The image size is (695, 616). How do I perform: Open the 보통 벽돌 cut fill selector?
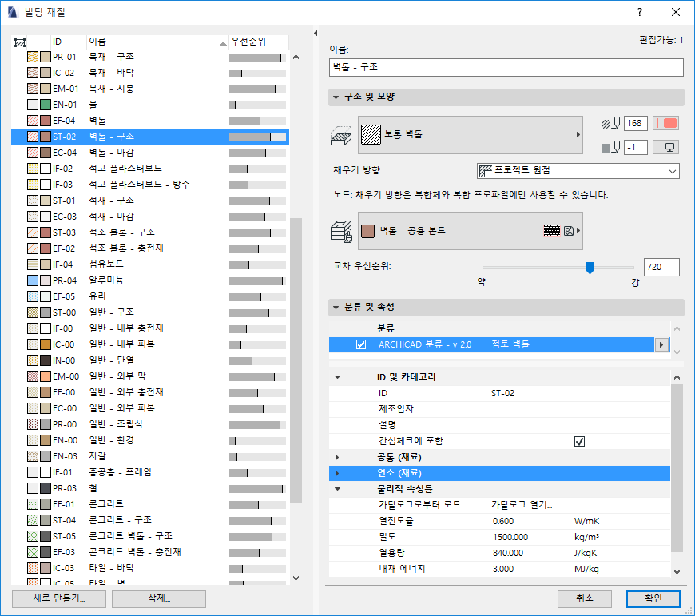click(x=471, y=135)
